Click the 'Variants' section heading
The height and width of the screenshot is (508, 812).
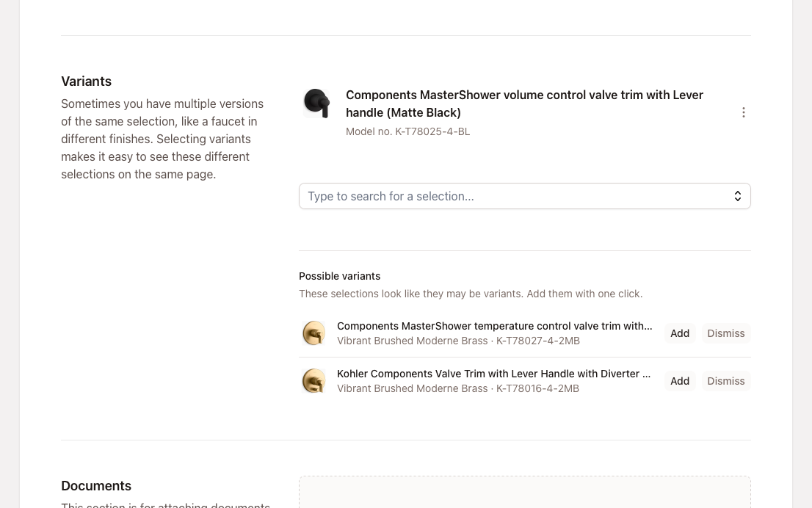(86, 81)
